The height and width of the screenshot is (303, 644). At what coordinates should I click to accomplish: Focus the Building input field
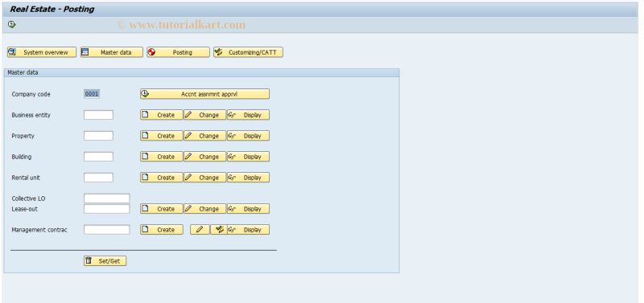[x=98, y=157]
